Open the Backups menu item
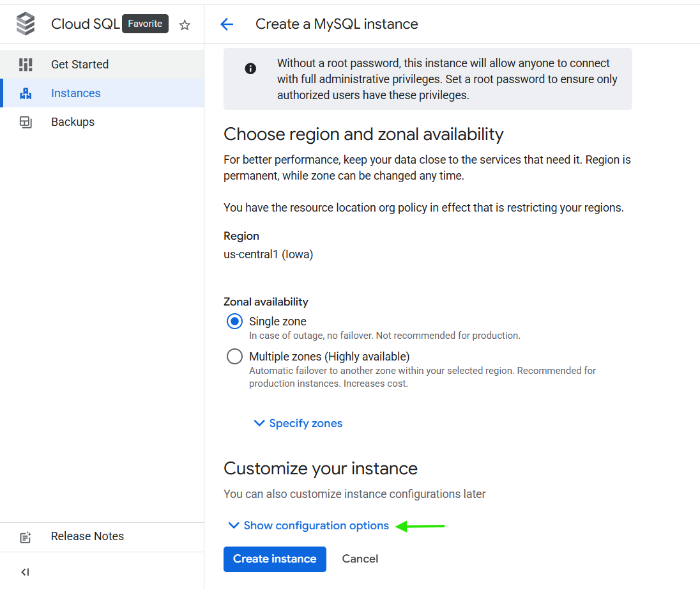 [73, 122]
